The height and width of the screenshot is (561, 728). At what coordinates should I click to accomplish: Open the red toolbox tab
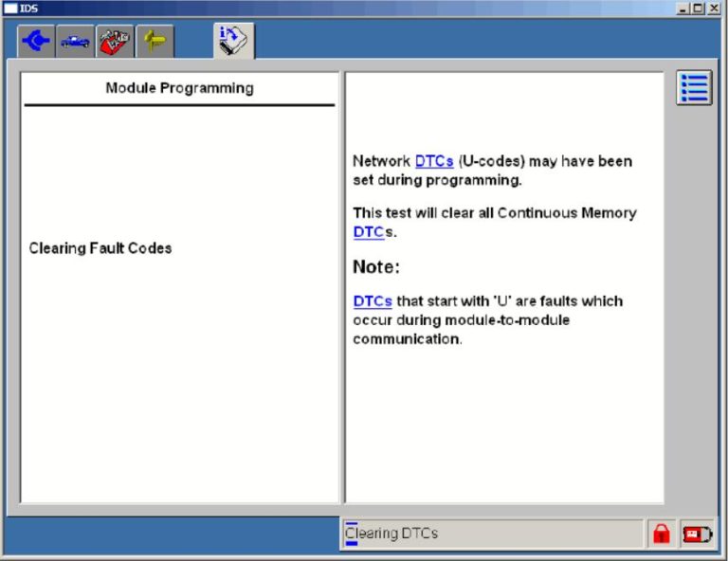coord(115,42)
